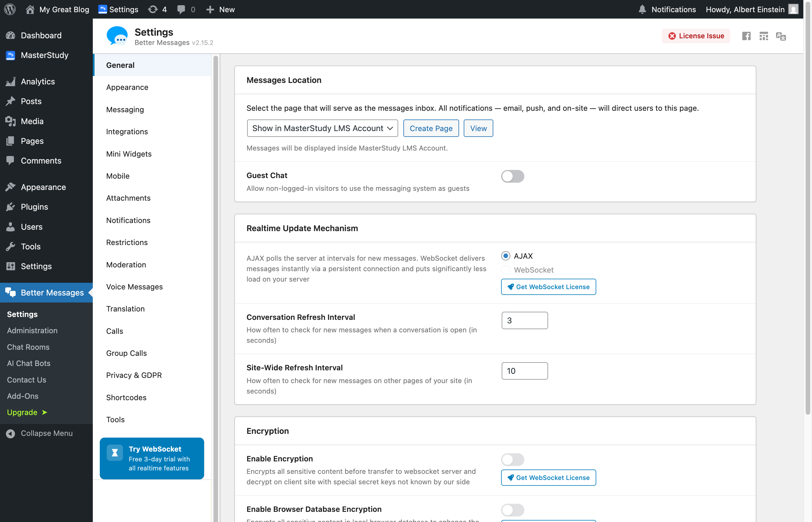Open the Notifications bell icon
Screen dimensions: 812x522
[642, 9]
